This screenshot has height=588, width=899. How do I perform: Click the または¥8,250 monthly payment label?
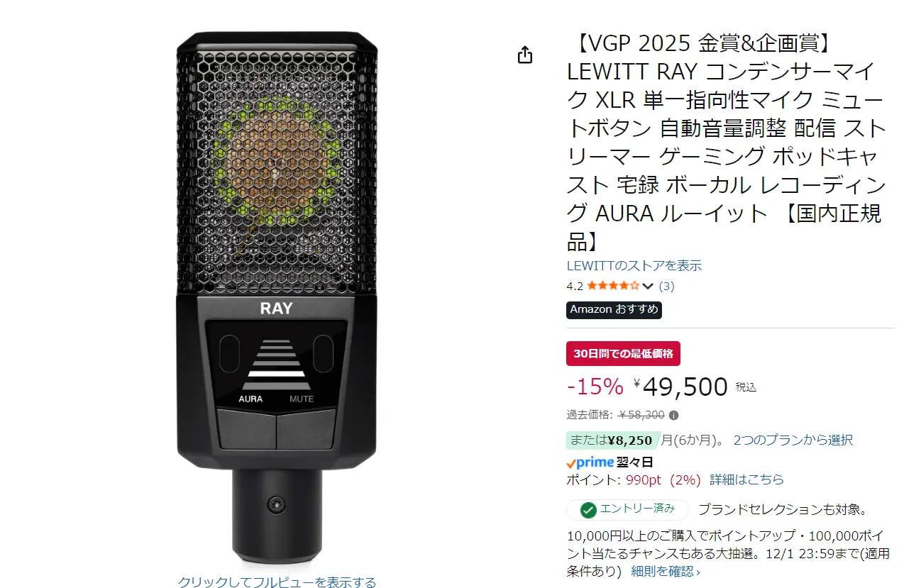(611, 440)
